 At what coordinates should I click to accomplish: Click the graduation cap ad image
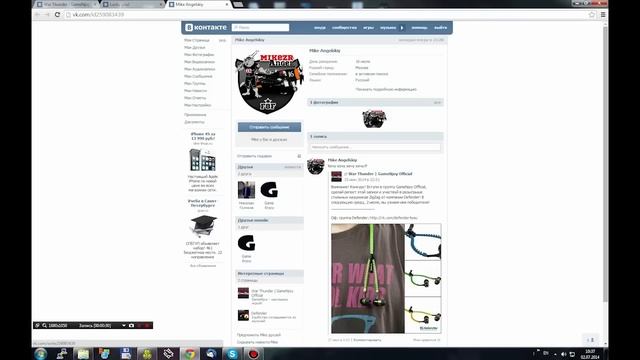[203, 227]
